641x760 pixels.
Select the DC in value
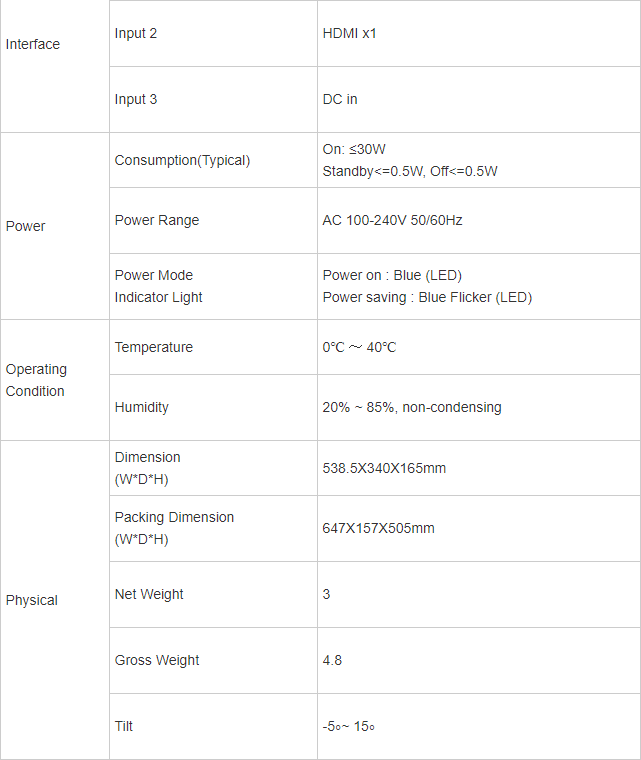coord(340,100)
